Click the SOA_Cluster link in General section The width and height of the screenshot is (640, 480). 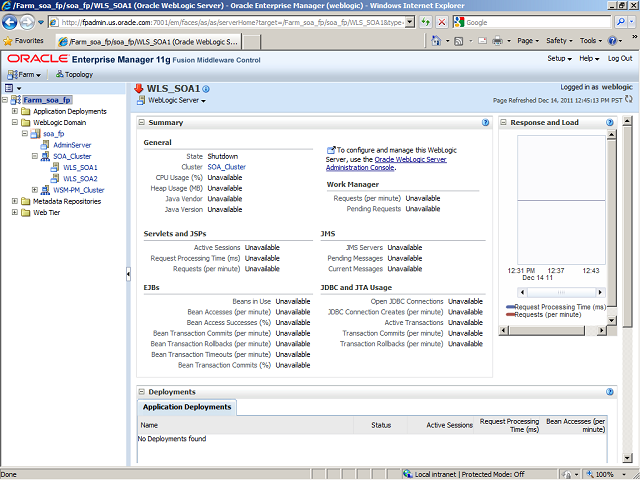click(226, 167)
